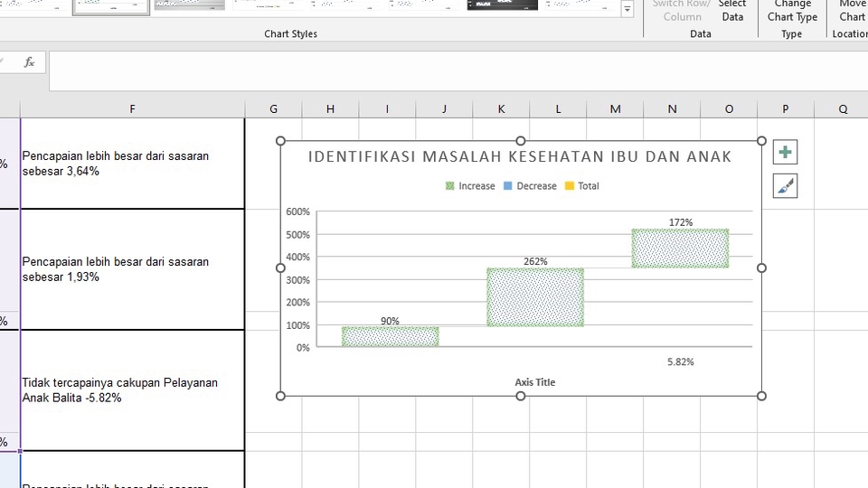This screenshot has width=868, height=488.
Task: Select the 90% waterfall bar
Action: [391, 336]
